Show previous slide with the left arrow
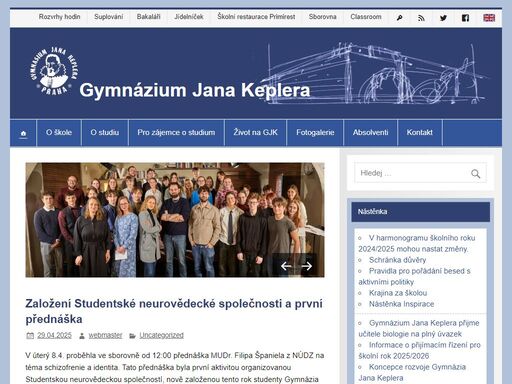Image resolution: width=512 pixels, height=384 pixels. click(x=286, y=266)
